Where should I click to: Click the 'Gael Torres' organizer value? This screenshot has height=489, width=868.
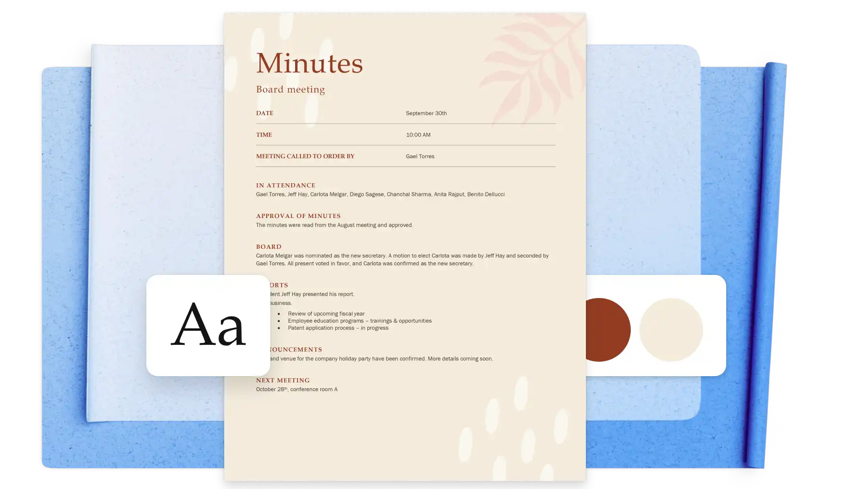pos(420,156)
